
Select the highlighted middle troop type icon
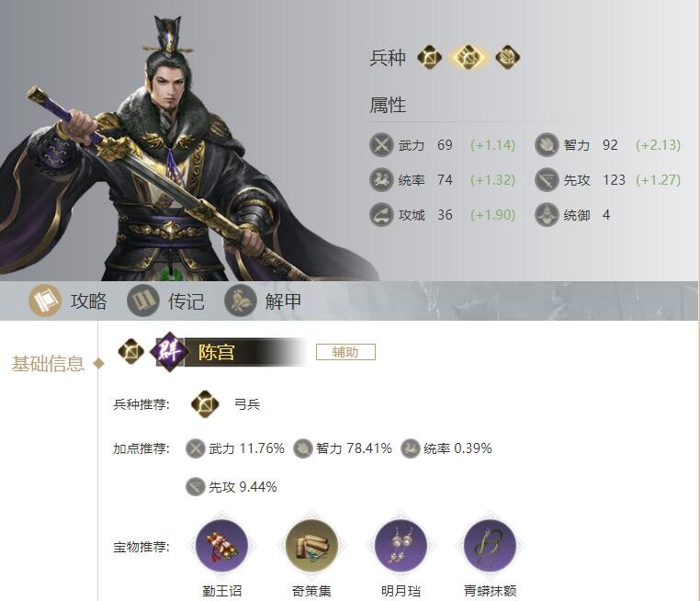468,57
